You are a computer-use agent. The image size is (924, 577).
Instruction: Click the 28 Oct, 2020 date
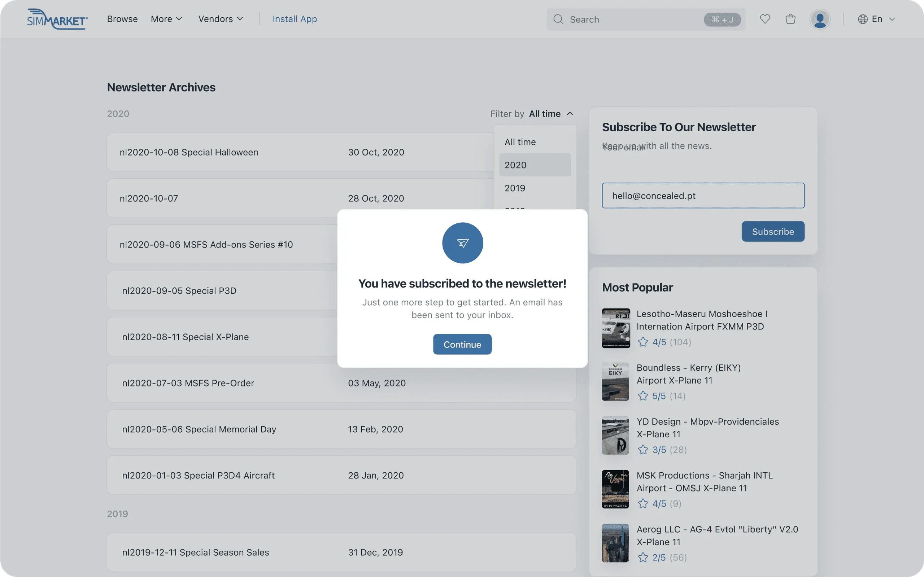point(376,198)
